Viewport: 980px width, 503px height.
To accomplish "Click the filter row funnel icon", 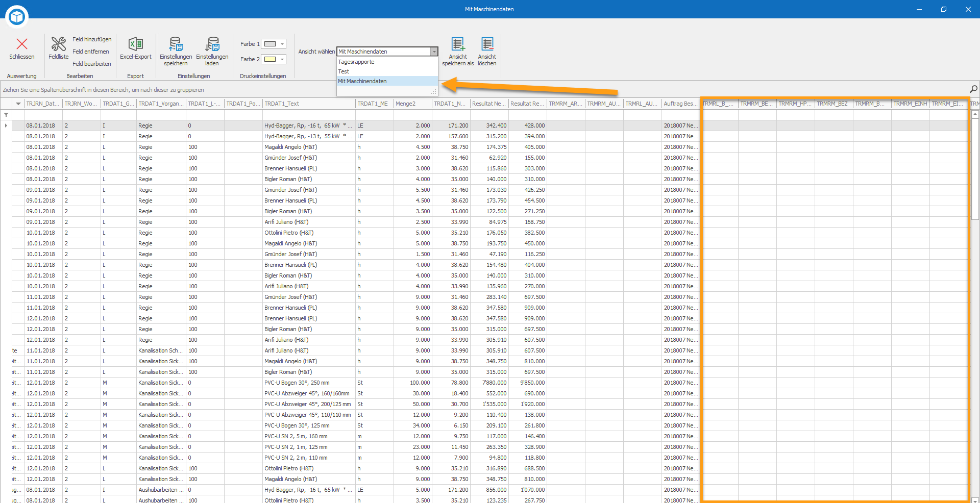I will (x=6, y=115).
